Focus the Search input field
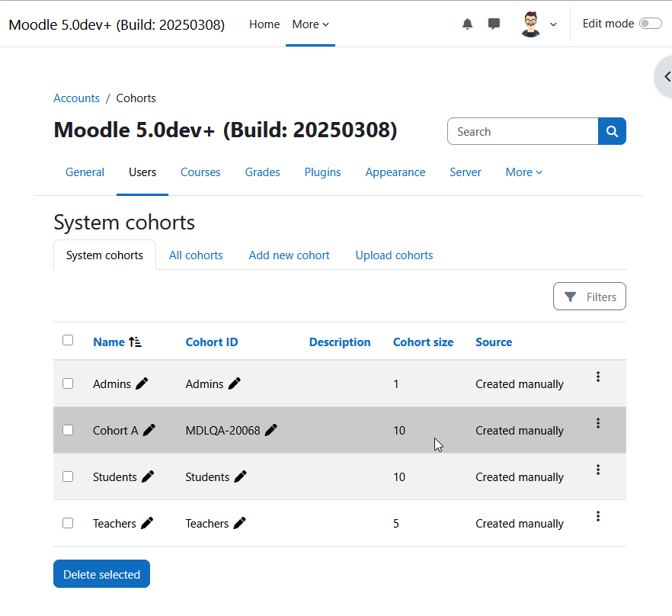The width and height of the screenshot is (672, 616). (523, 131)
